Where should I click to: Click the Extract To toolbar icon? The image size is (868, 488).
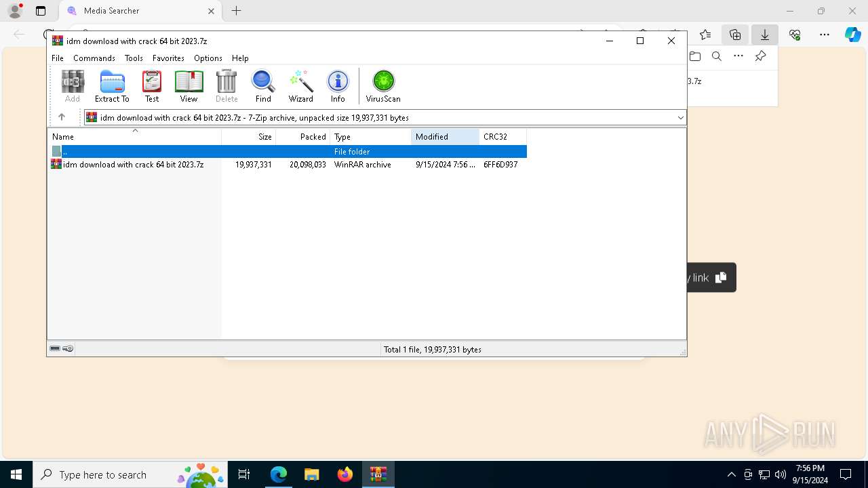(x=112, y=86)
